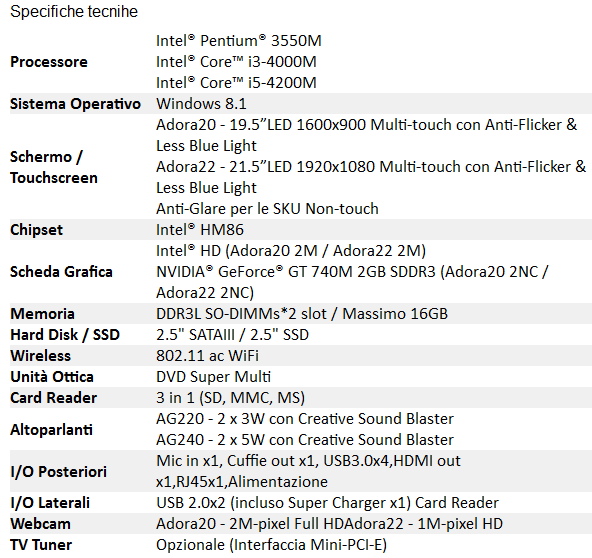
Task: Click the Schermo / Touchscreen label
Action: click(x=54, y=167)
